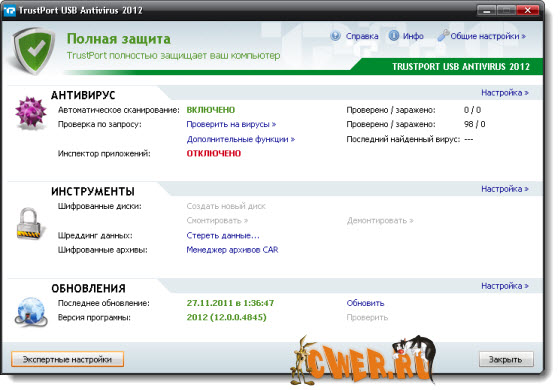This screenshot has height=390, width=560.
Task: Expand the Демонтировать disk option
Action: 380,221
